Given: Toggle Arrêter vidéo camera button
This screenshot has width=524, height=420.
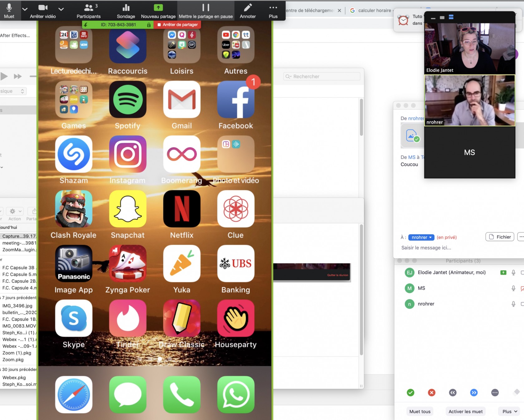Looking at the screenshot, I should point(43,8).
